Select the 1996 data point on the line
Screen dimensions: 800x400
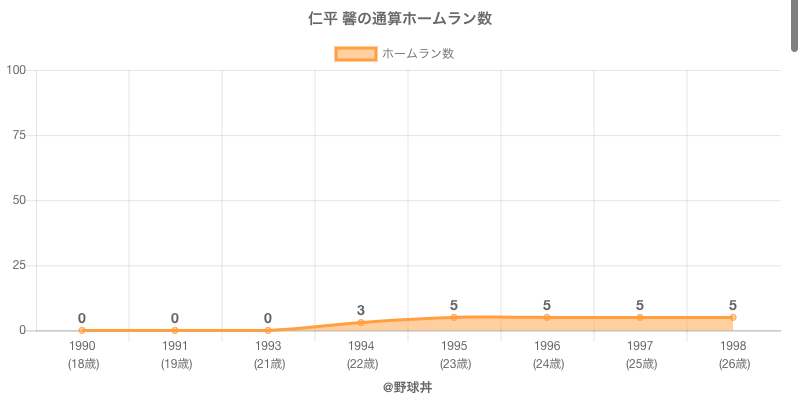547,317
